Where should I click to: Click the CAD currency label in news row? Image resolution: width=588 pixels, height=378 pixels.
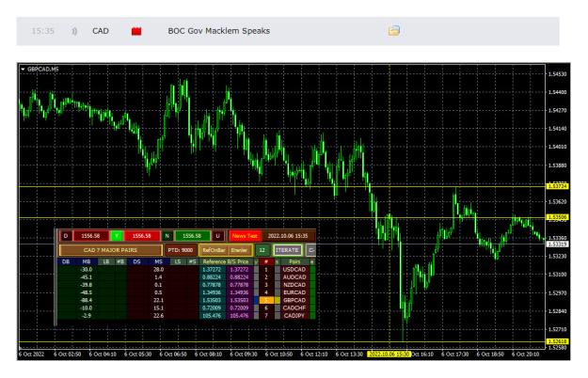(x=101, y=31)
